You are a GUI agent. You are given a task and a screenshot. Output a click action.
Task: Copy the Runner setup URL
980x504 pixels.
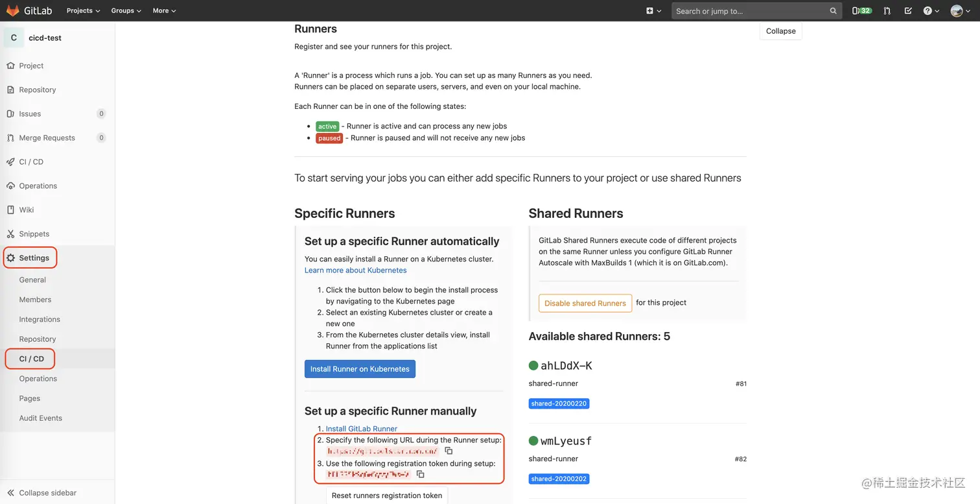[448, 450]
